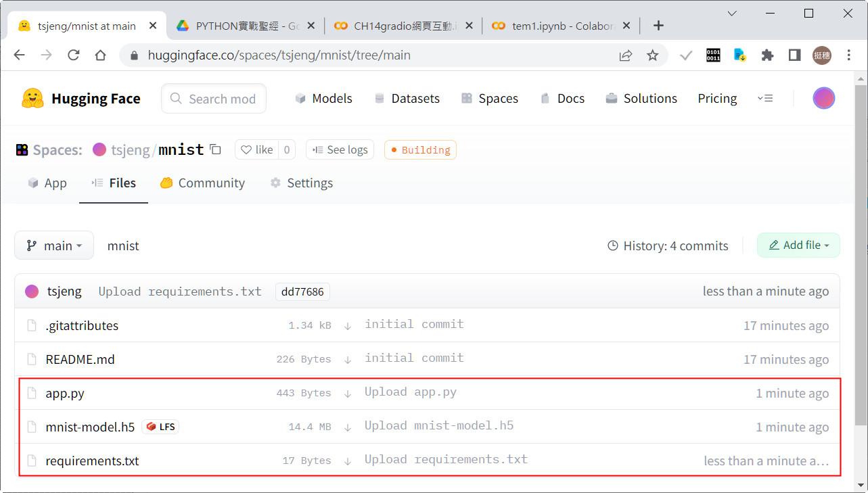Download README.md using the down arrow

click(348, 360)
